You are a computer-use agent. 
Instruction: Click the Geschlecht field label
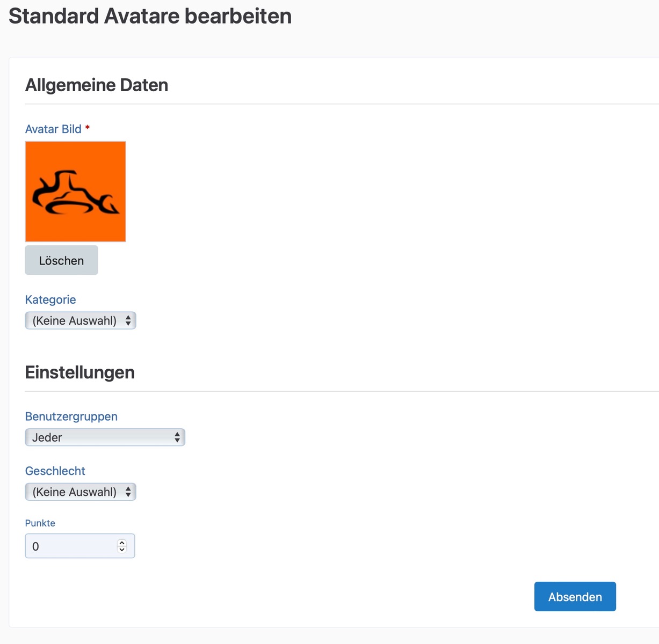coord(55,471)
